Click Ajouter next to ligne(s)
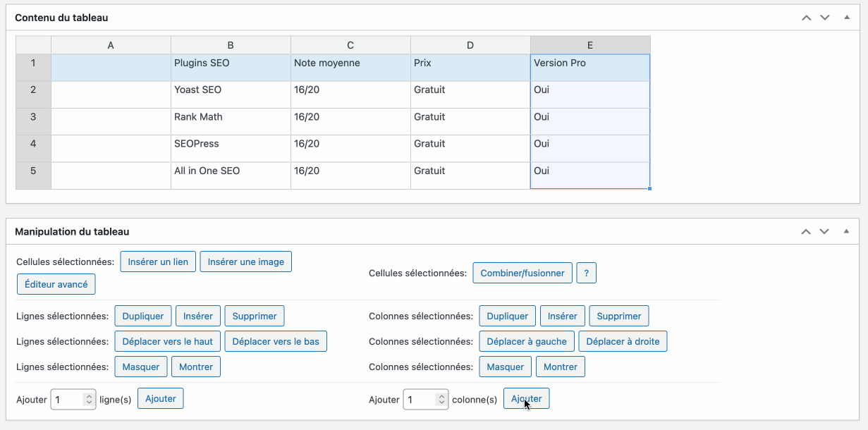The height and width of the screenshot is (430, 868). click(x=161, y=398)
